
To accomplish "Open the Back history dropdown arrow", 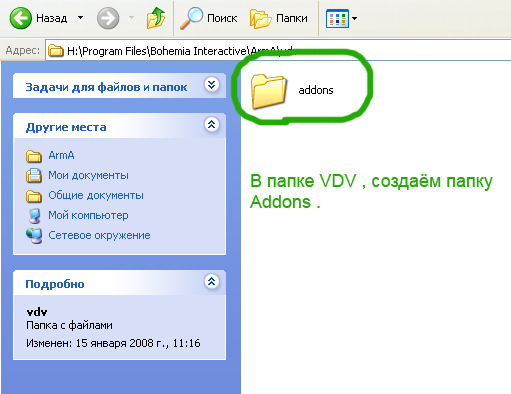I will [80, 17].
